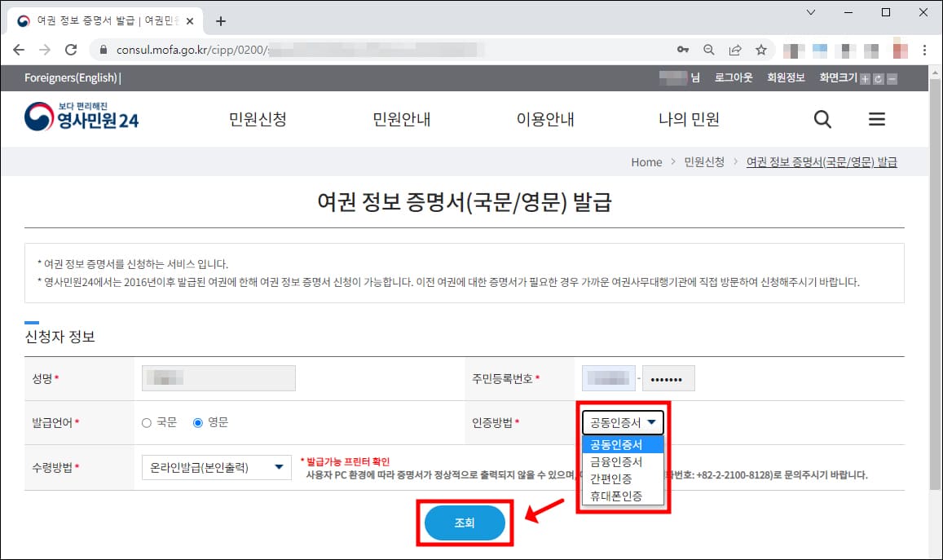Choose 휴대폰인증 from the 인증방법 list
The width and height of the screenshot is (943, 560).
click(x=618, y=495)
